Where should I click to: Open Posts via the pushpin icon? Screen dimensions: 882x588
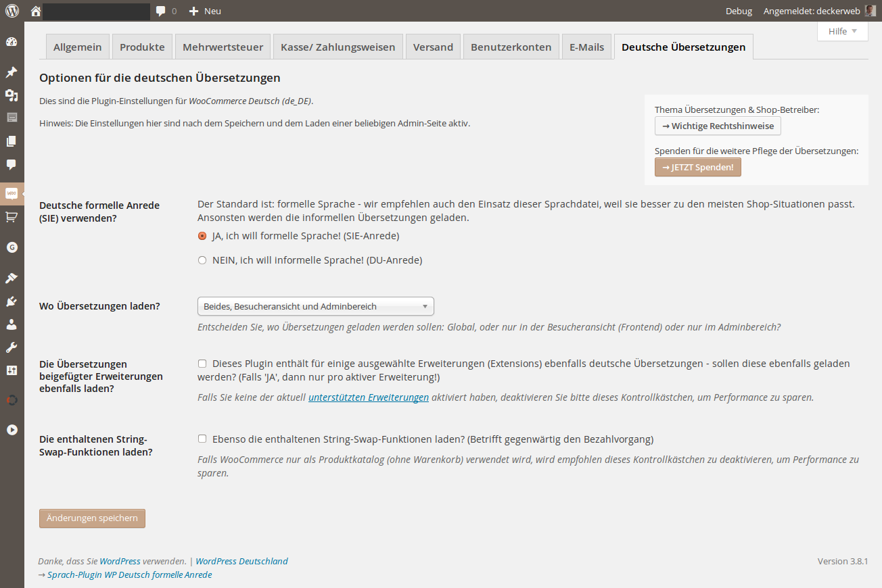[11, 72]
